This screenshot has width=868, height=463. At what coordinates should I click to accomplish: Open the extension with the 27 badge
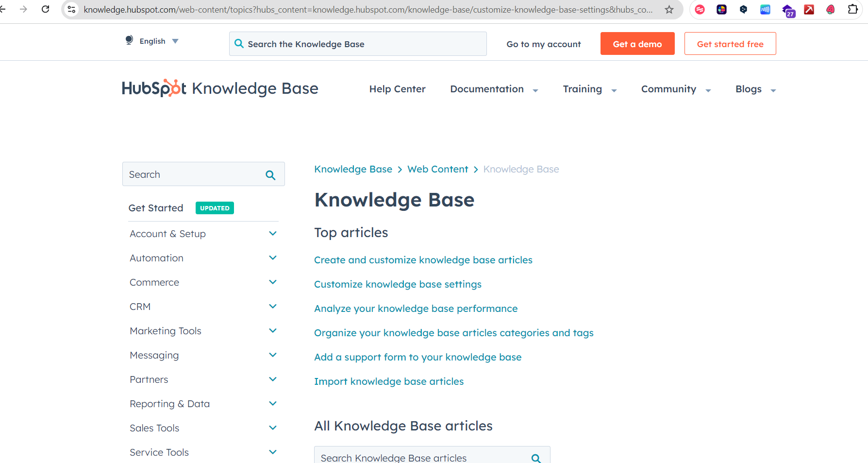pos(787,9)
